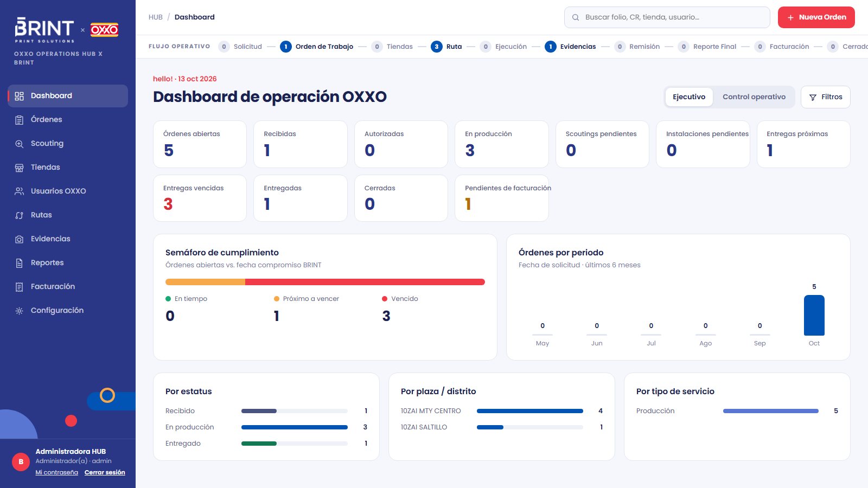
Task: Click the red B user avatar
Action: point(21,462)
